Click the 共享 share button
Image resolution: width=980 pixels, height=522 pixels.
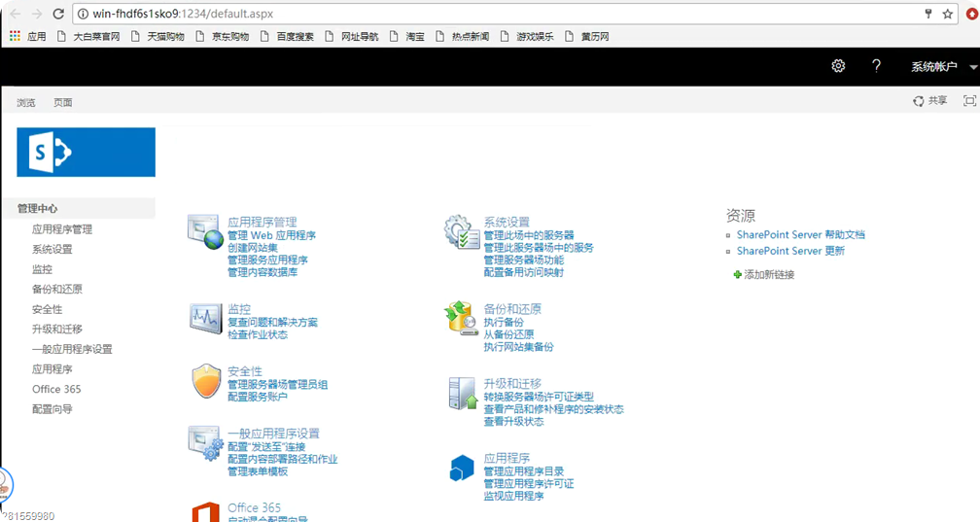coord(930,101)
